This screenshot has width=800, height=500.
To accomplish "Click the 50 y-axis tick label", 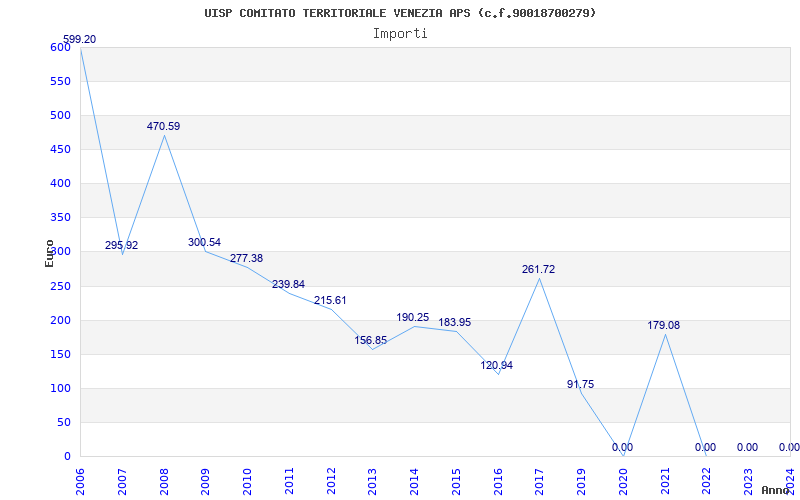I will coord(63,422).
